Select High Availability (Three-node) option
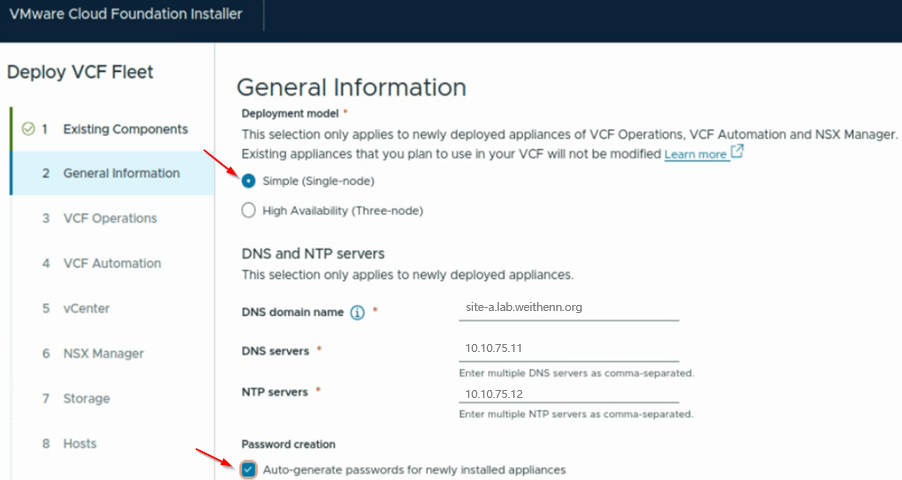 tap(248, 210)
